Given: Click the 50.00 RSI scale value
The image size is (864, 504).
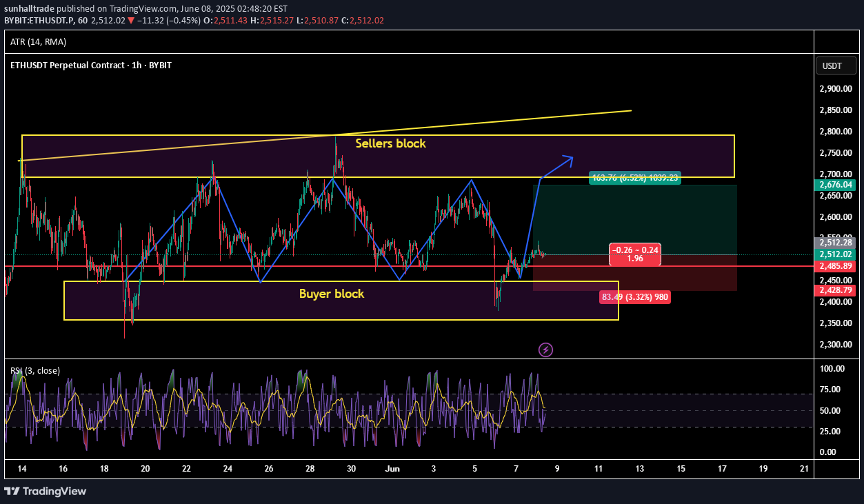Looking at the screenshot, I should click(x=830, y=410).
